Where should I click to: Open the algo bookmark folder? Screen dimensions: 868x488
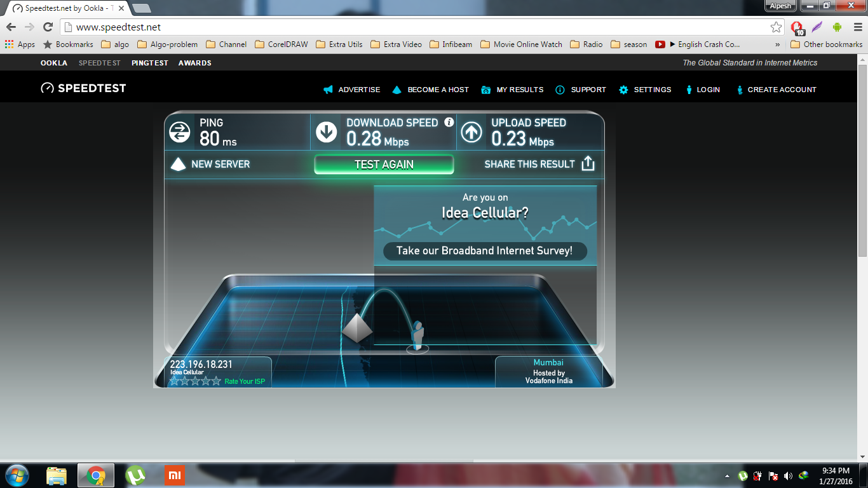pos(115,44)
